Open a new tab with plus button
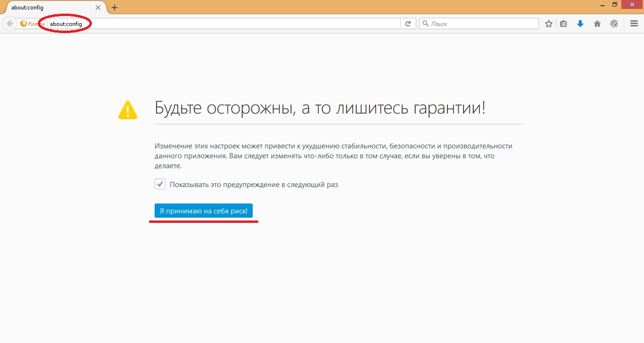Screen dimensions: 644x343 (115, 8)
